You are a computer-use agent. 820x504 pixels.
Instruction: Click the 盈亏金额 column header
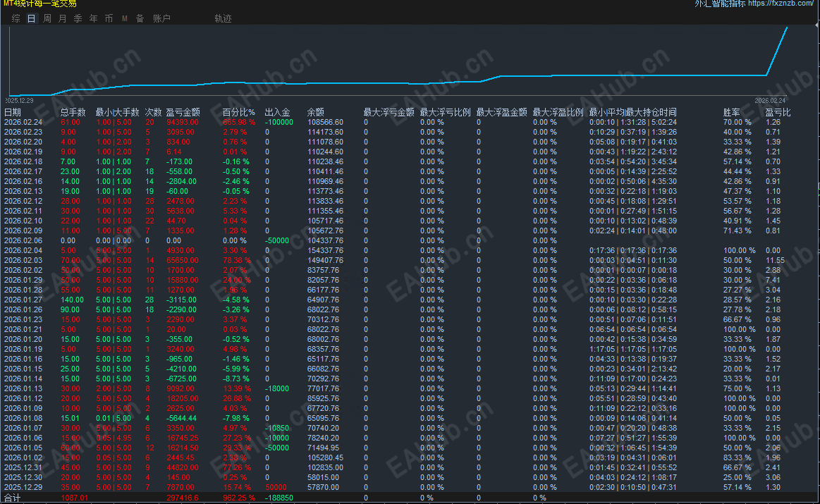click(x=182, y=111)
